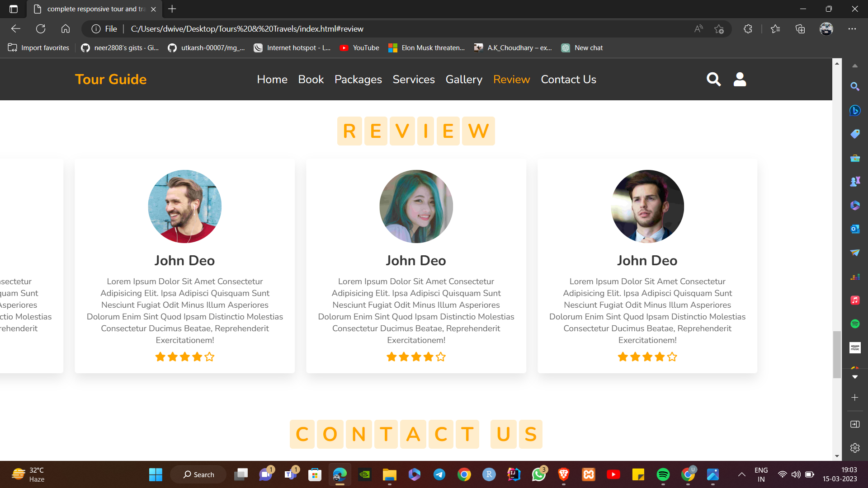The image size is (868, 488).
Task: Navigate to Gallery section link
Action: tap(464, 80)
